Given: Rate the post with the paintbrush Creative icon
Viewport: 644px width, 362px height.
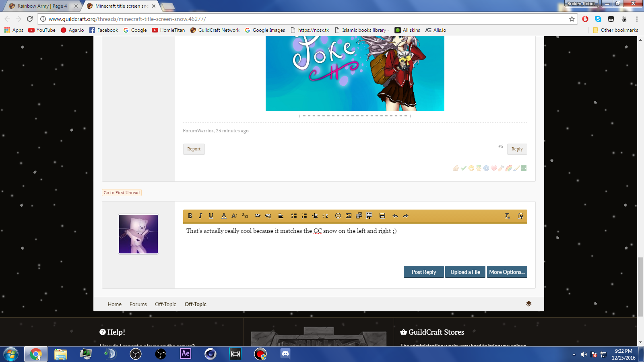Looking at the screenshot, I should click(x=516, y=168).
